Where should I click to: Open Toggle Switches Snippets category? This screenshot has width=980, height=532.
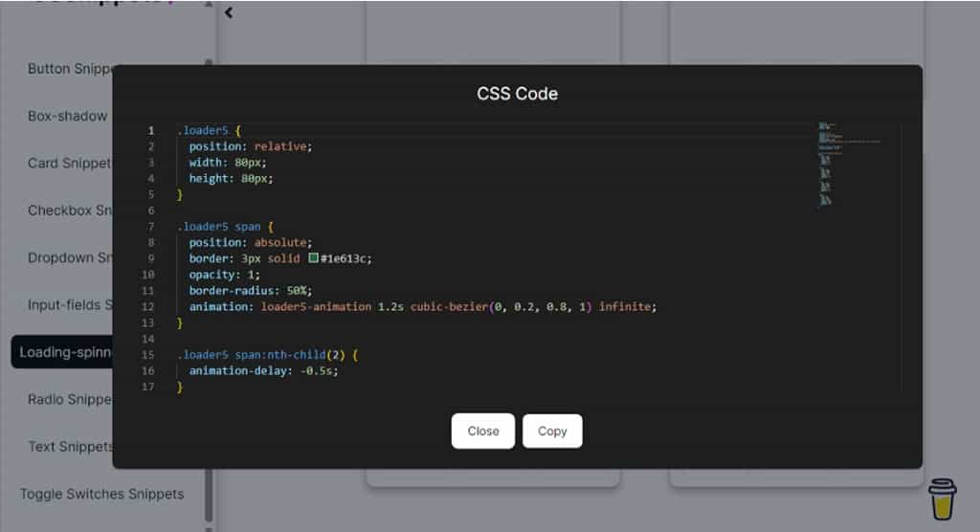(101, 494)
